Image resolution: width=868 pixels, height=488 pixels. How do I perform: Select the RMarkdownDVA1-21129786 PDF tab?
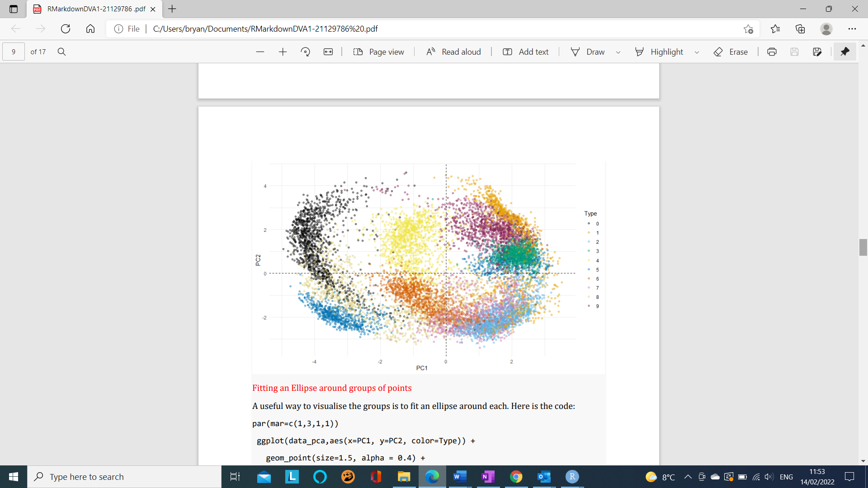90,9
